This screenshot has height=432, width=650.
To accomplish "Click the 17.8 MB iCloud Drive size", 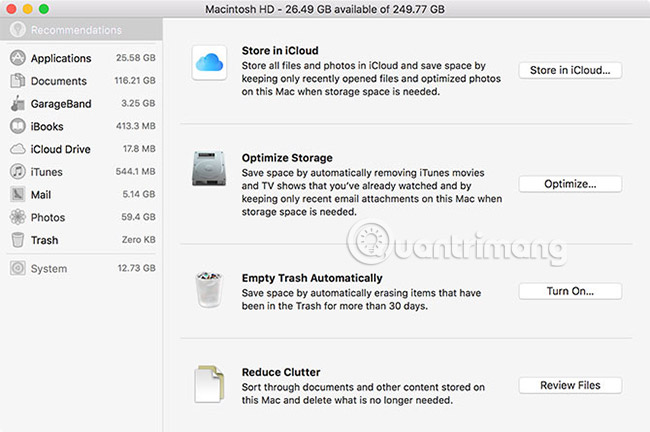I will click(139, 148).
